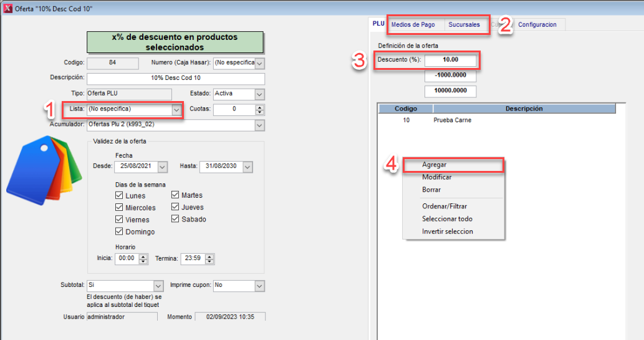Viewport: 644px width, 340px height.
Task: Open the Lista dropdown
Action: click(176, 109)
